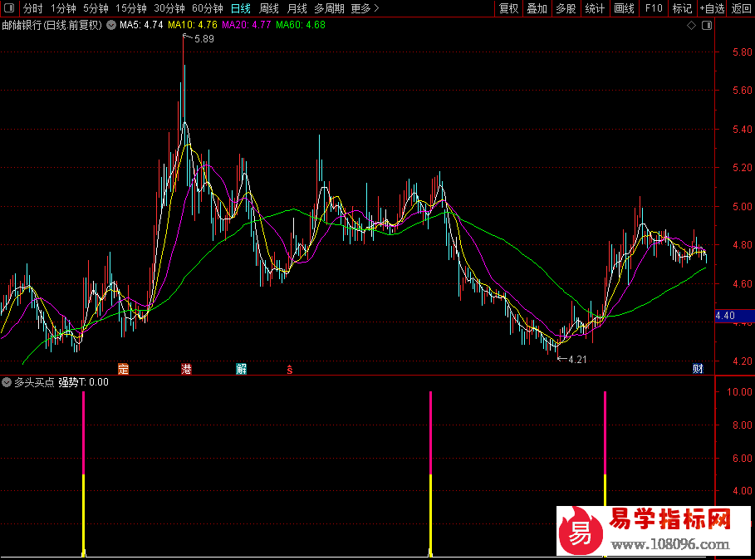Activate the 画线 drawing tools
755x560 pixels.
[x=624, y=8]
